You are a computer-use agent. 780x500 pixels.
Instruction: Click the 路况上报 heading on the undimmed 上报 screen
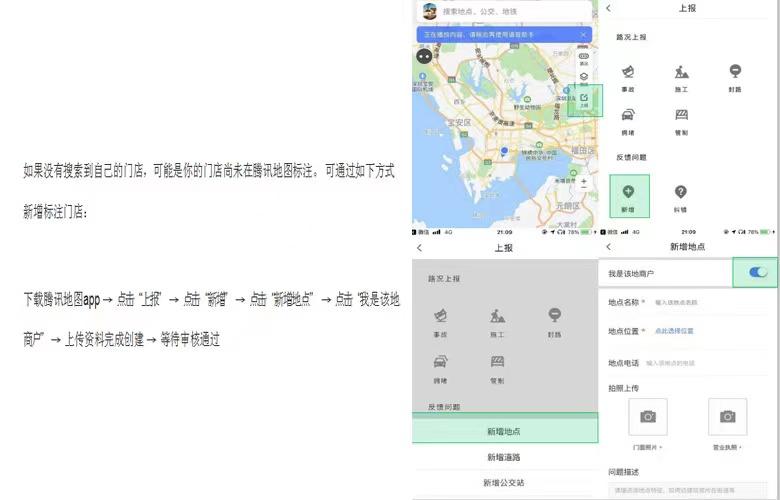631,37
